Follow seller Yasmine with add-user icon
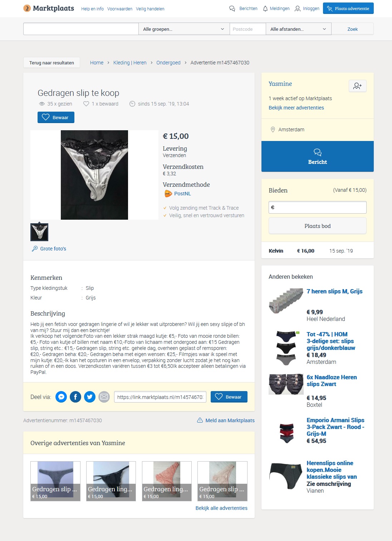This screenshot has width=392, height=541. pyautogui.click(x=358, y=86)
